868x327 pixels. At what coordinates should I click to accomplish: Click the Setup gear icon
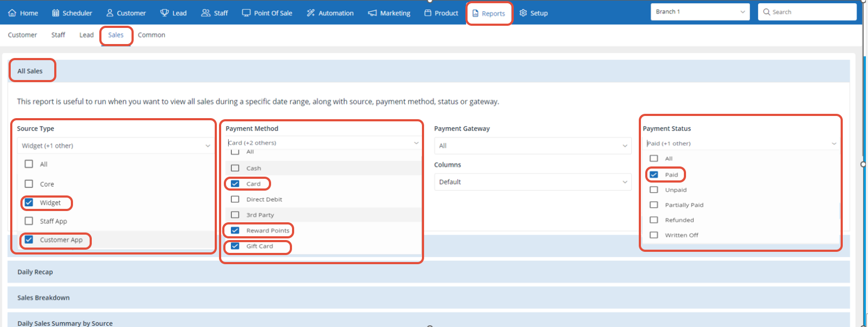point(523,13)
